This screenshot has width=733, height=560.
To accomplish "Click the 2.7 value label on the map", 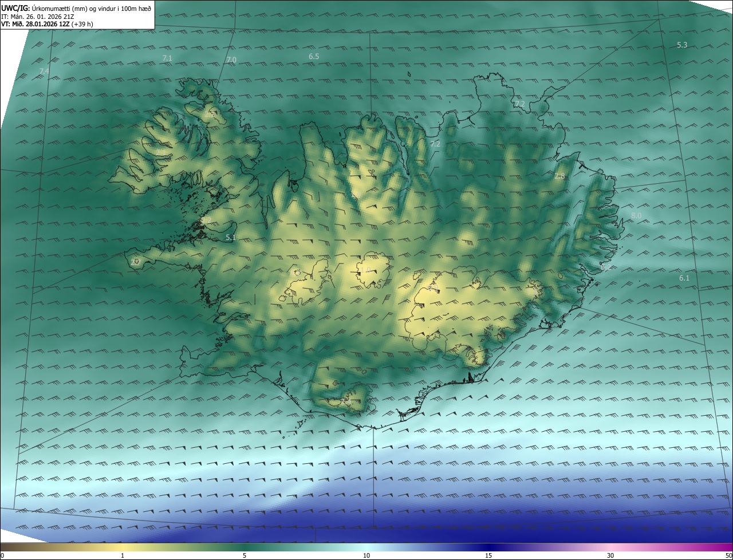I will tap(135, 262).
